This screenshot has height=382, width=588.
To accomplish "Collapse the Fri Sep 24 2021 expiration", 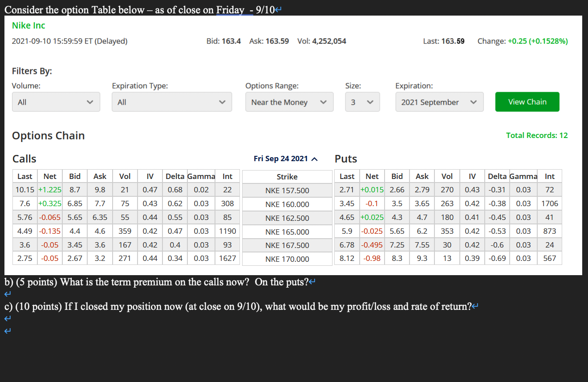I will point(286,159).
